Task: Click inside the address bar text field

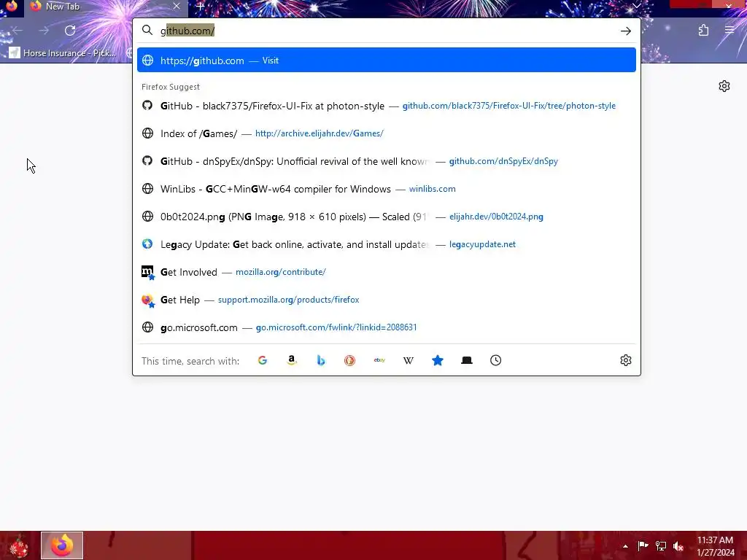Action: point(388,31)
